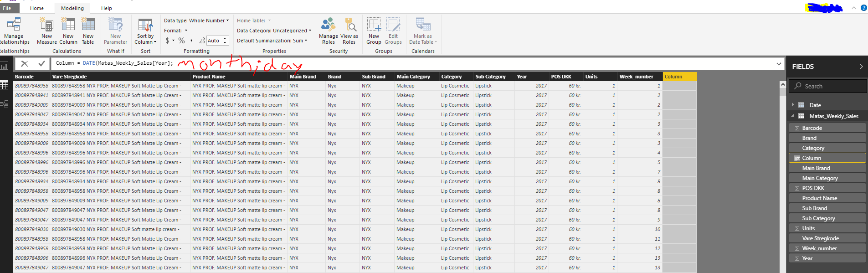868x273 pixels.
Task: Click the POS DKK column header
Action: coord(565,77)
